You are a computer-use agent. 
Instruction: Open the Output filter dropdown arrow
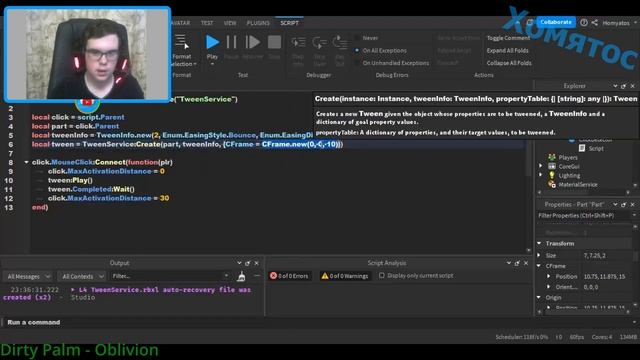227,276
